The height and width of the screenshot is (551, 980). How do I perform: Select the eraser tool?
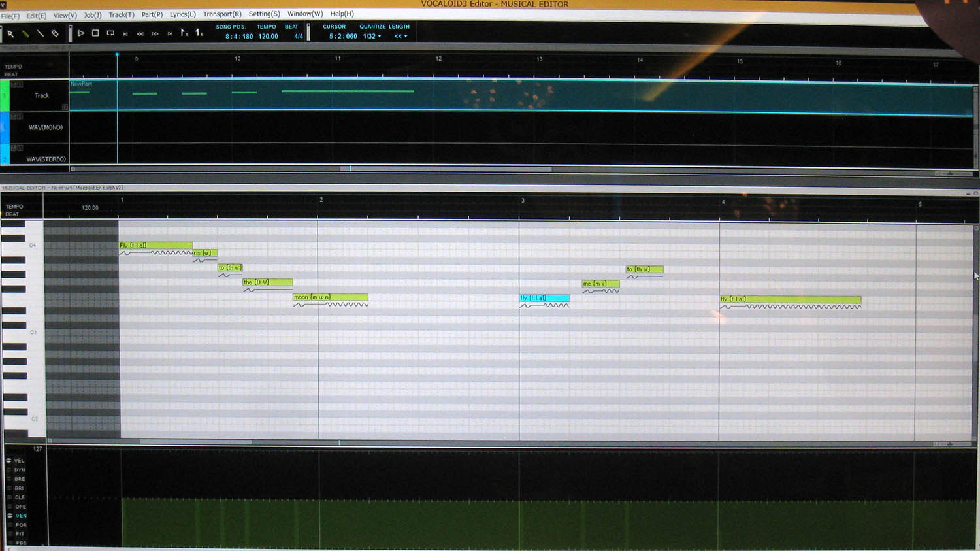(x=56, y=33)
